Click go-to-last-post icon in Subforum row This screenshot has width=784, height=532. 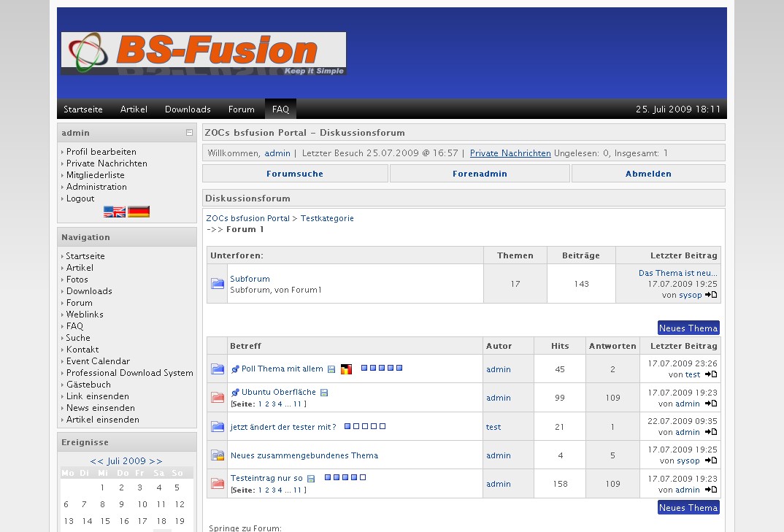tap(711, 295)
